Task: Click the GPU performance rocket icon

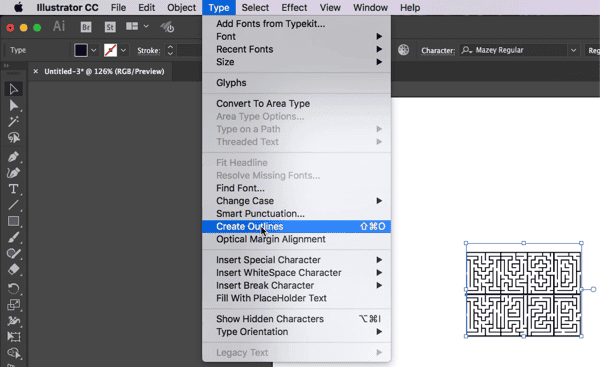Action: pos(167,27)
